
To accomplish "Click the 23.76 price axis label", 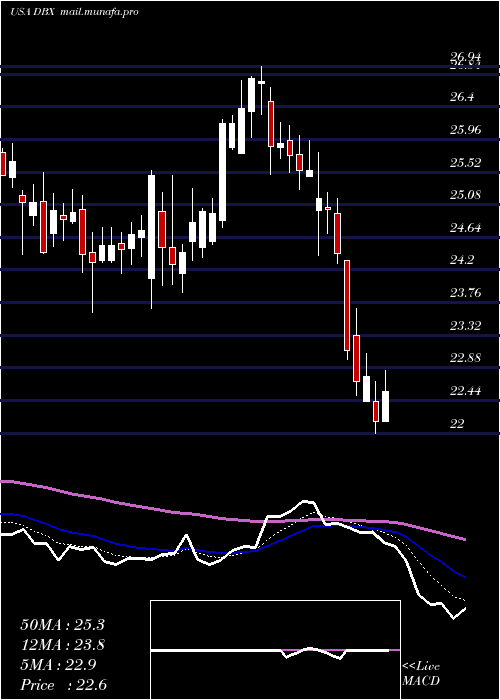I will 466,293.
